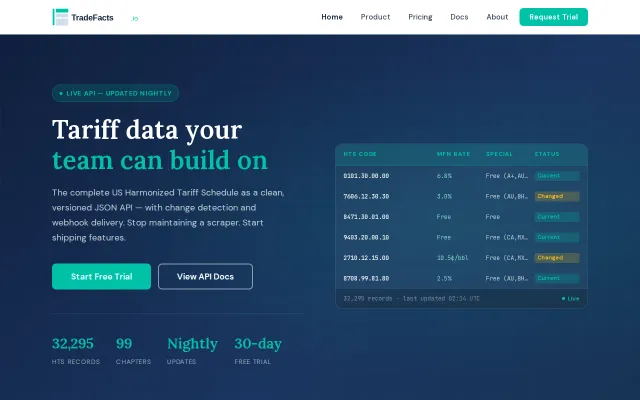Select the HTS code starting with 0101
Screen dimensions: 640x400
[366, 176]
